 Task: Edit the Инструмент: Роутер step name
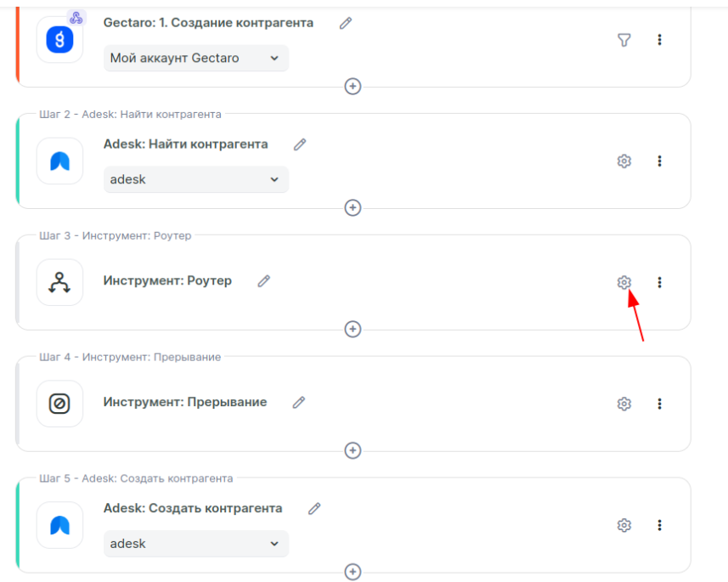(264, 280)
